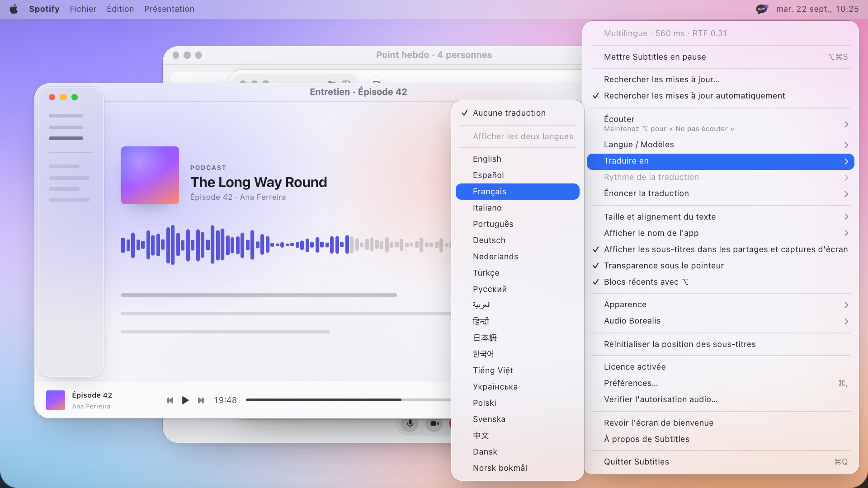This screenshot has height=488, width=868.
Task: Click the microphone icon in the Point hebdo window
Action: click(410, 424)
